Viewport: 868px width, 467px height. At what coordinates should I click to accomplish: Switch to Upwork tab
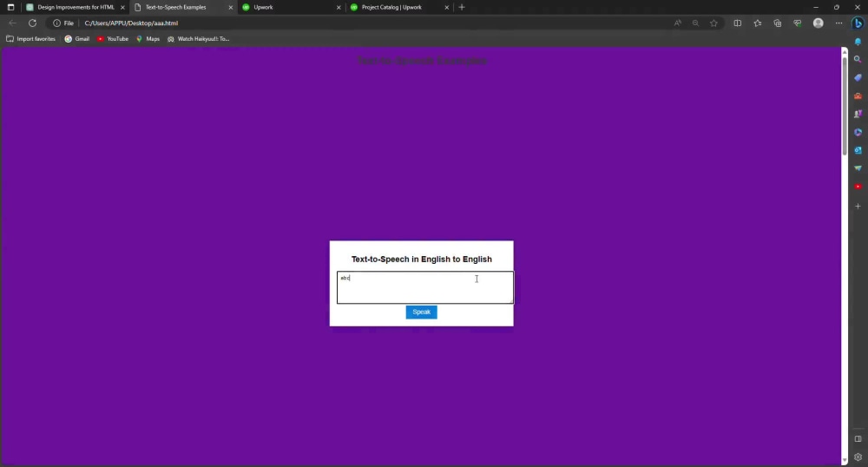263,7
